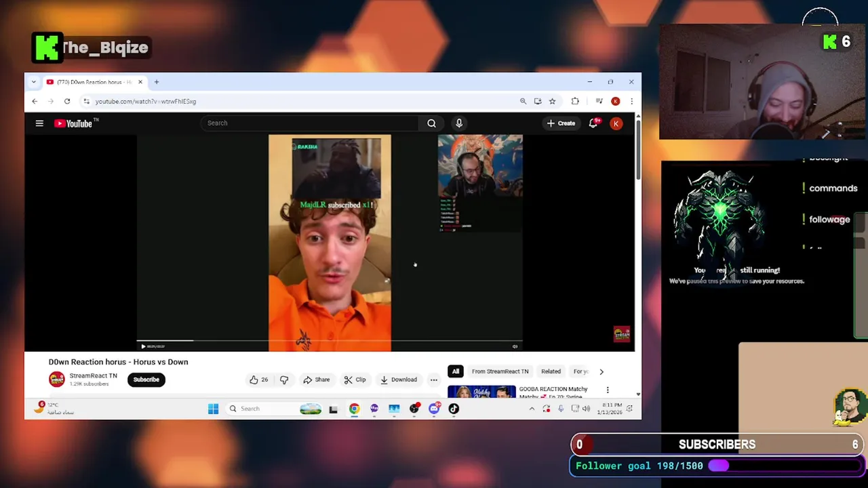Subscribe to StreamReact TN

(146, 380)
